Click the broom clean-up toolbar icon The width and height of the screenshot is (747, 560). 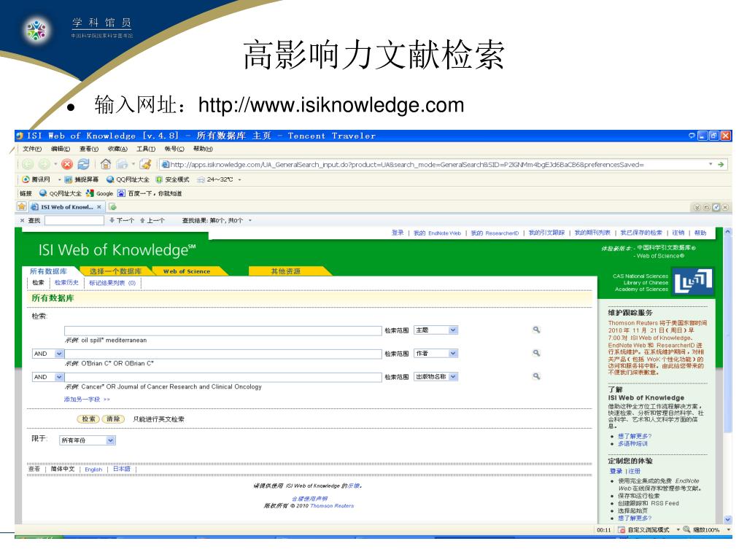tap(146, 164)
